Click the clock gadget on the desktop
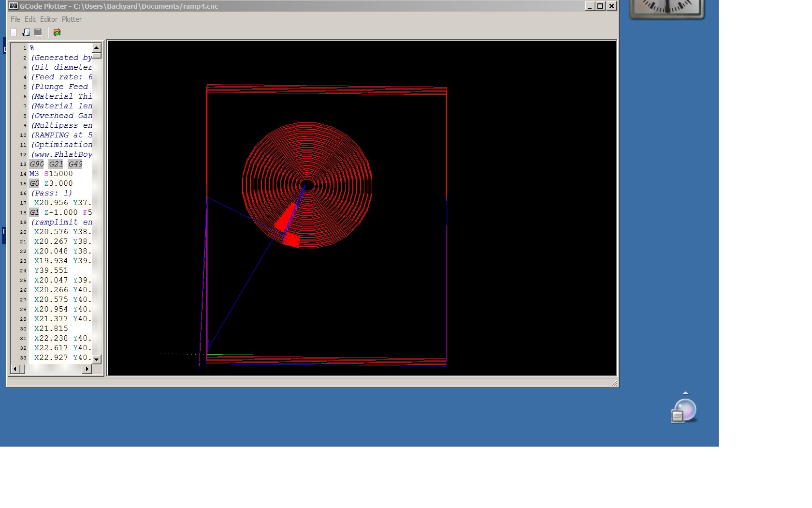The width and height of the screenshot is (812, 508). (667, 8)
